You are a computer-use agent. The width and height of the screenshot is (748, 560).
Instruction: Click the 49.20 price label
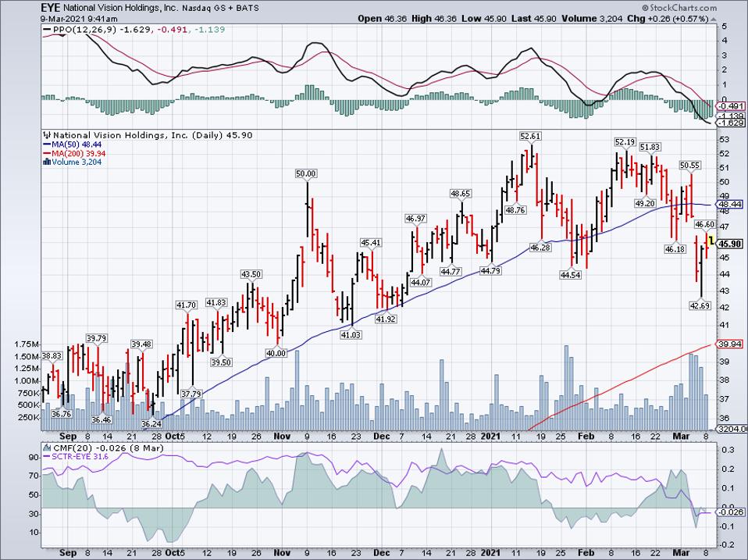646,203
